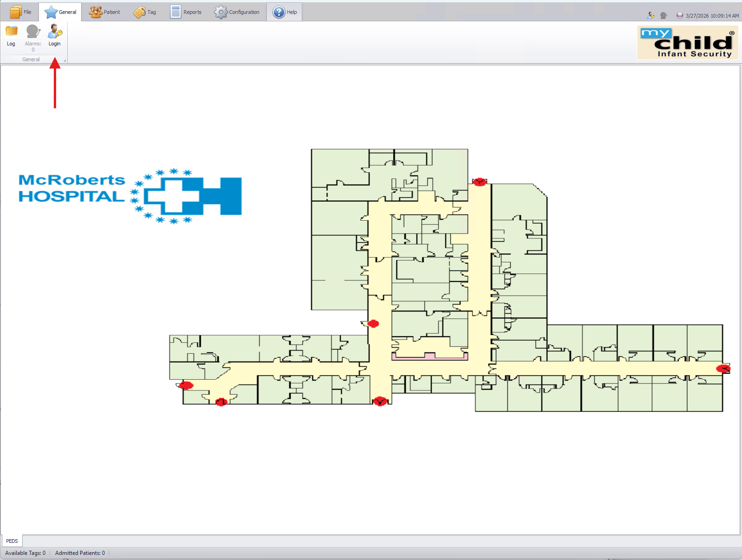
Task: Click the Help button
Action: click(285, 12)
